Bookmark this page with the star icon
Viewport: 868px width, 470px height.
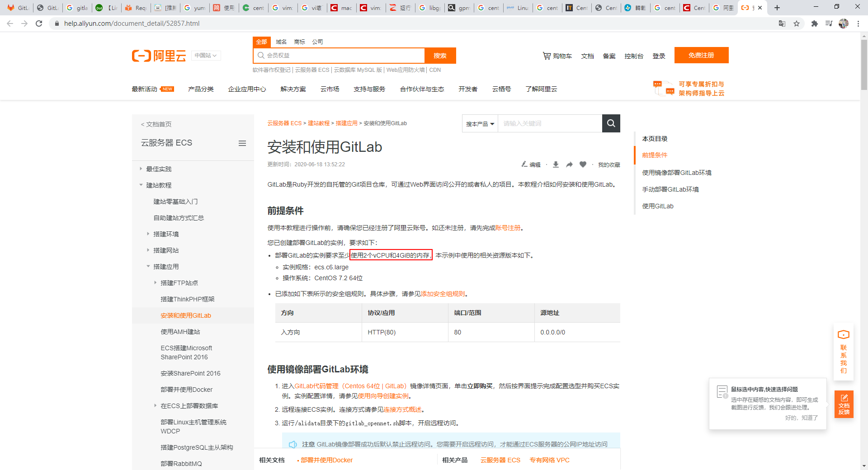click(797, 23)
